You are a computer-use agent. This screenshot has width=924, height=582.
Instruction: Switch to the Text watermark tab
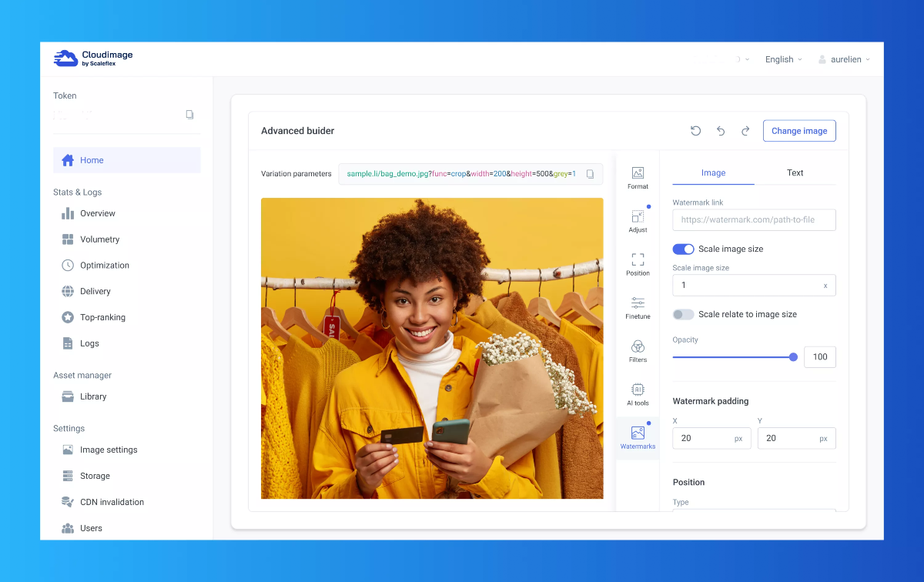point(795,173)
